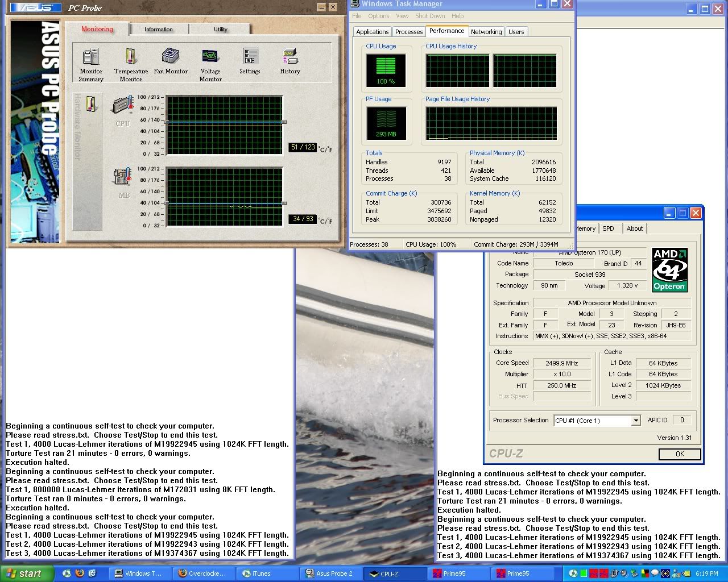The image size is (728, 582).
Task: Open the Help menu in Task Manager
Action: [x=458, y=16]
